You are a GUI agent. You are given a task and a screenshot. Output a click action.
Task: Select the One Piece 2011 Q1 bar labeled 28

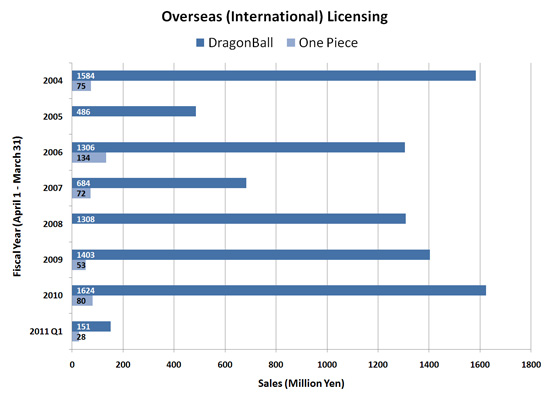(76, 337)
